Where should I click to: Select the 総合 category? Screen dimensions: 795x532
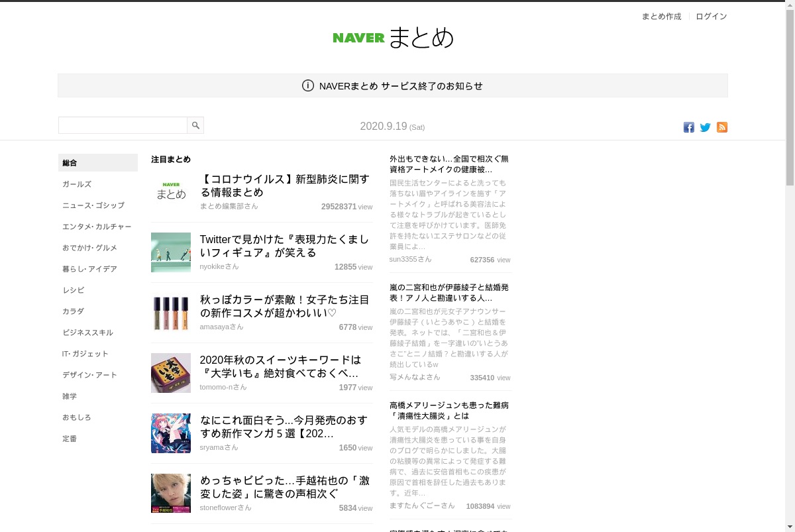98,163
